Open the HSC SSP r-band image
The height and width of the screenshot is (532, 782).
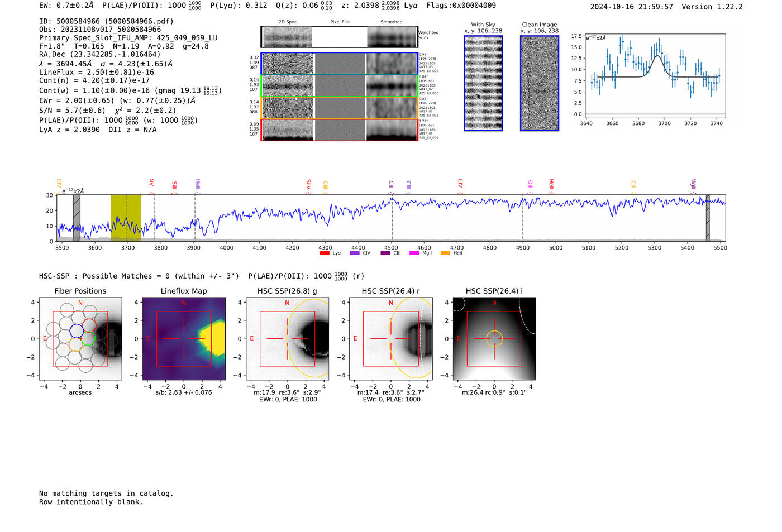point(391,339)
